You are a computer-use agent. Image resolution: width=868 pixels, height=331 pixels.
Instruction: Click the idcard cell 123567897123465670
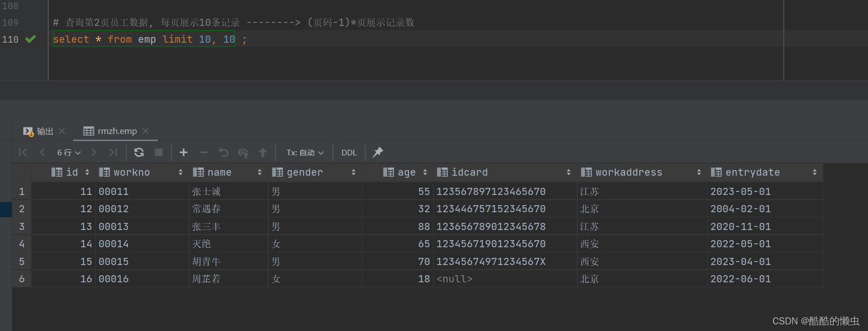coord(505,191)
